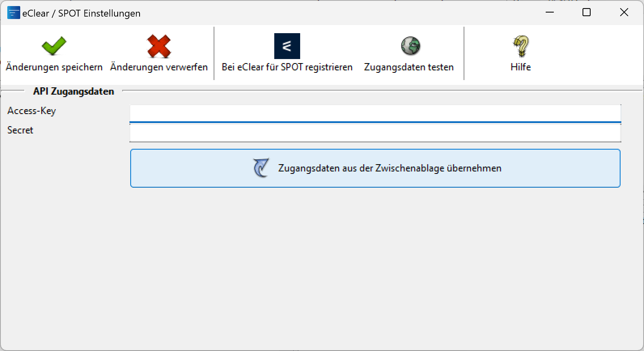The image size is (644, 351).
Task: Open help via the question mark icon
Action: [x=521, y=46]
